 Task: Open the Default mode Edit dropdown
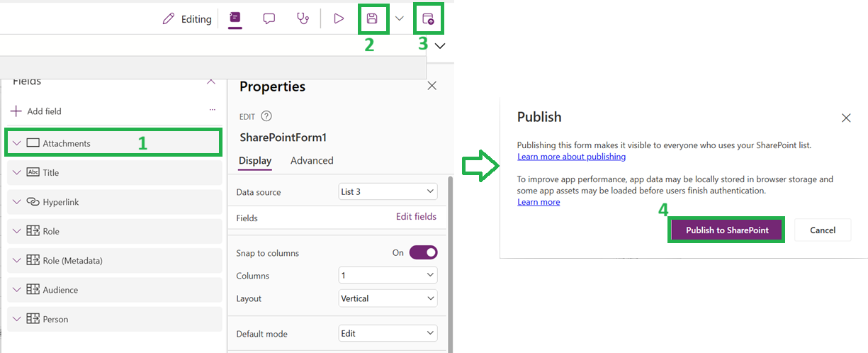click(388, 333)
